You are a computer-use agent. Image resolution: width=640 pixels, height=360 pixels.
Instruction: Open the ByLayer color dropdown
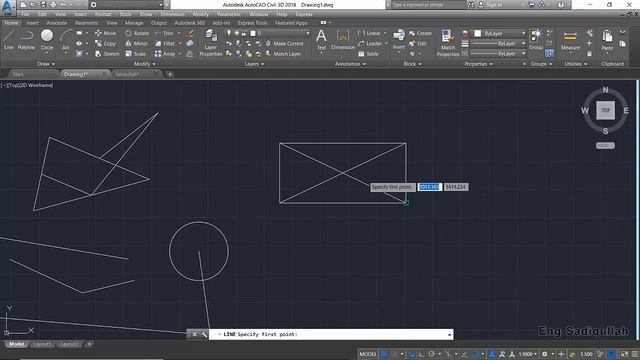[x=499, y=33]
